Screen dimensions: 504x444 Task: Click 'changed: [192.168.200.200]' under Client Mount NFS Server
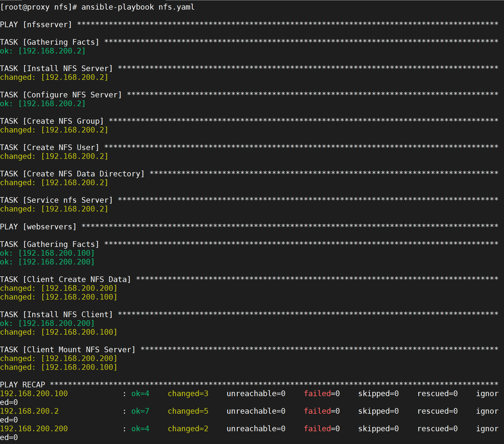click(x=59, y=358)
